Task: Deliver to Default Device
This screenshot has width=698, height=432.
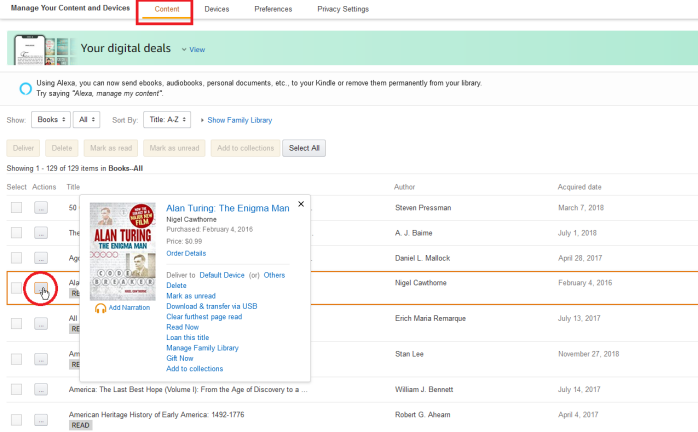Action: 222,275
